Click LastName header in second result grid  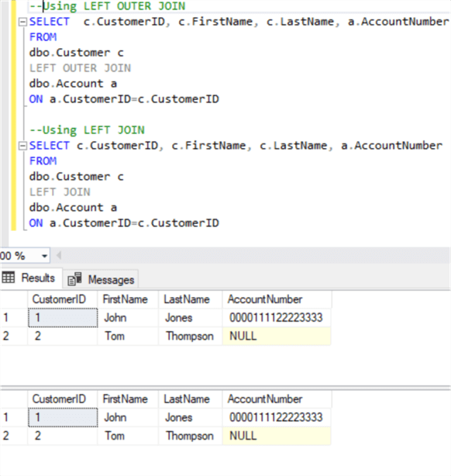pos(191,399)
